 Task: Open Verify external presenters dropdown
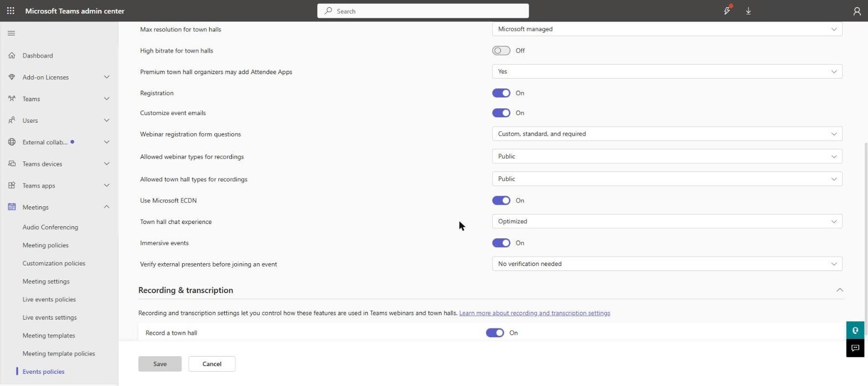click(667, 264)
